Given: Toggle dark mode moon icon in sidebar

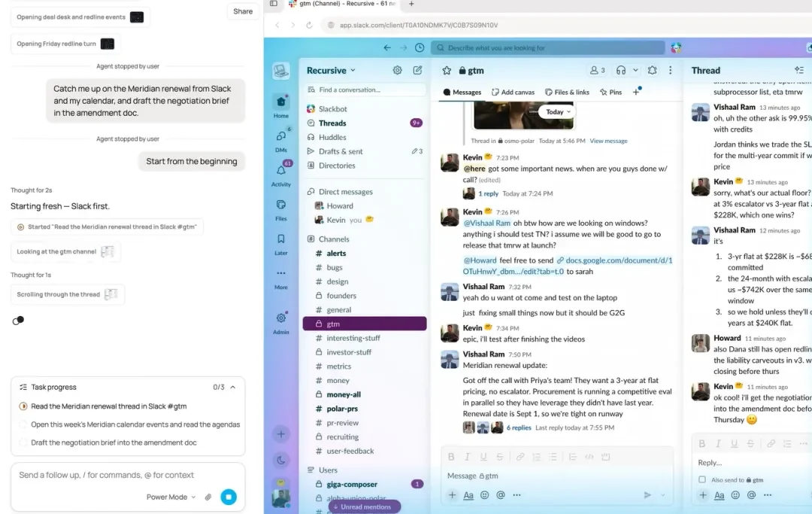Looking at the screenshot, I should 281,460.
